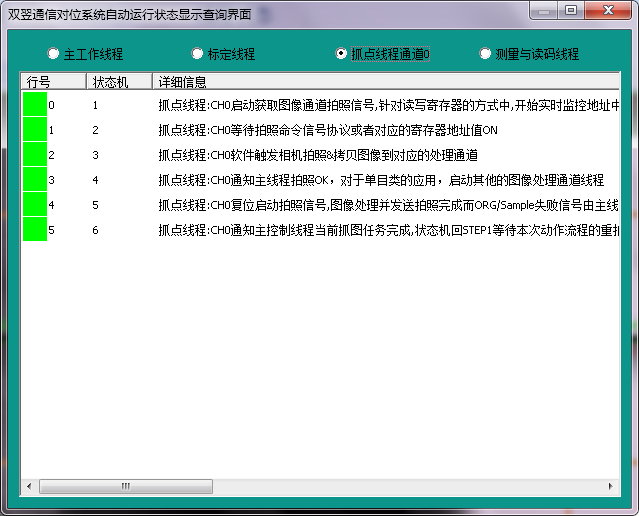
Task: Select the green status block of row 4
Action: tap(35, 205)
